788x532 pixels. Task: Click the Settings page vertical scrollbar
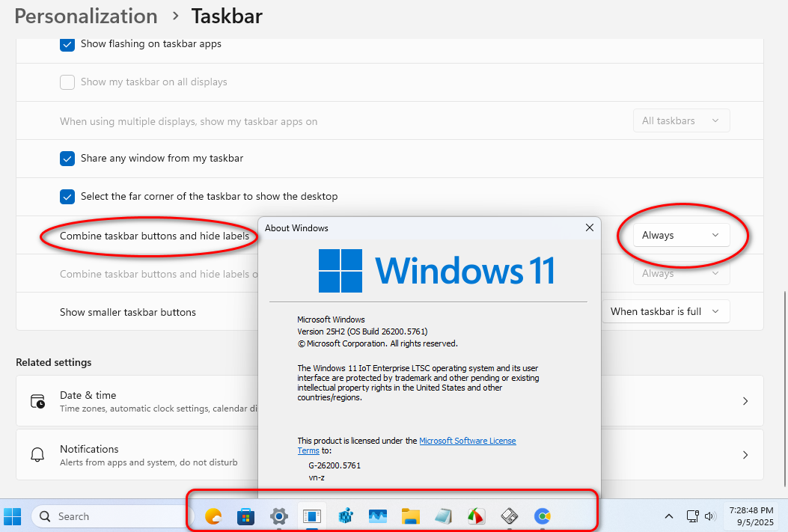tap(784, 388)
